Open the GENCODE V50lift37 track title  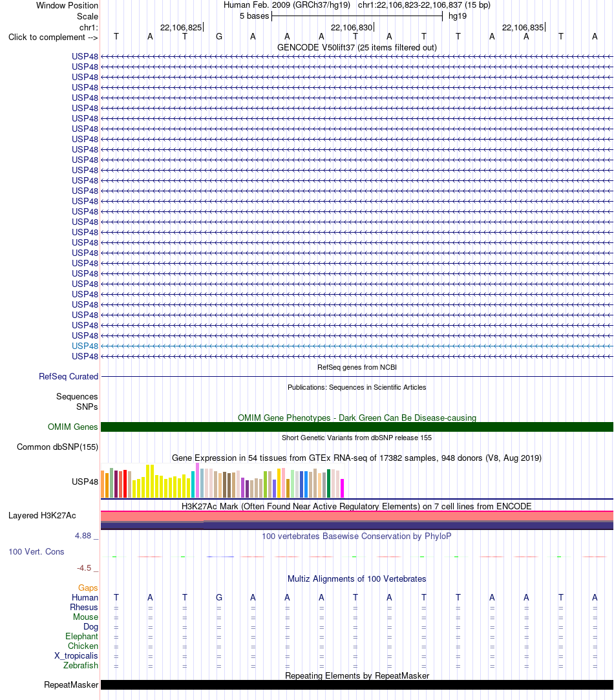click(x=357, y=47)
